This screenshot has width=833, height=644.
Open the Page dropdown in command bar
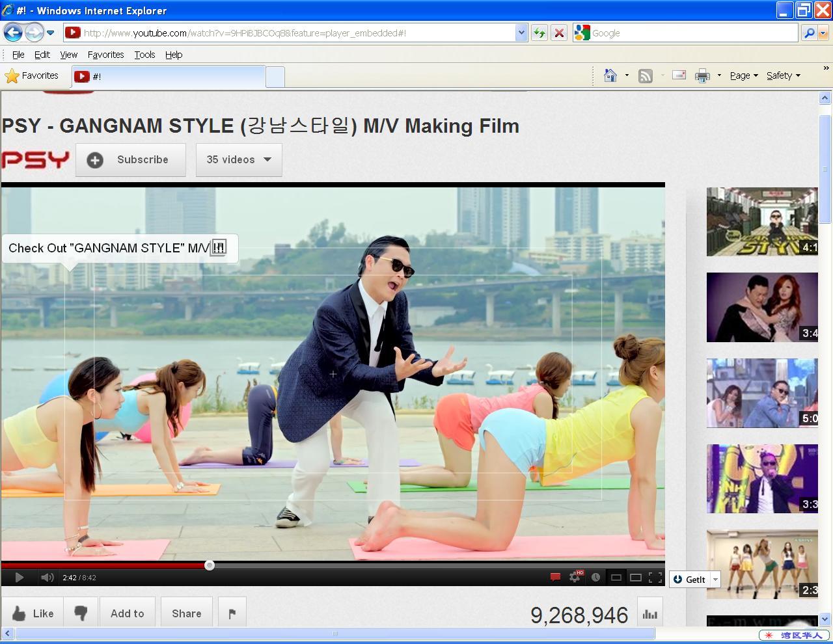743,76
